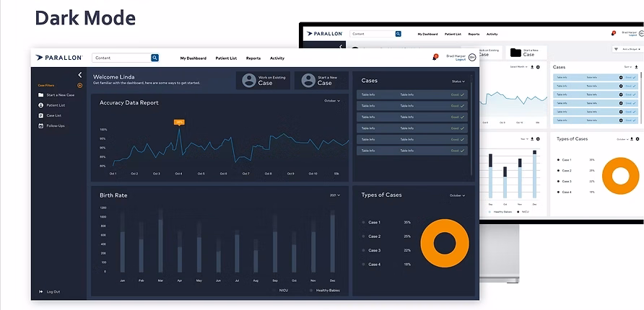The image size is (644, 310).
Task: Go to My Dashboard in dark dashboard nav
Action: (193, 58)
